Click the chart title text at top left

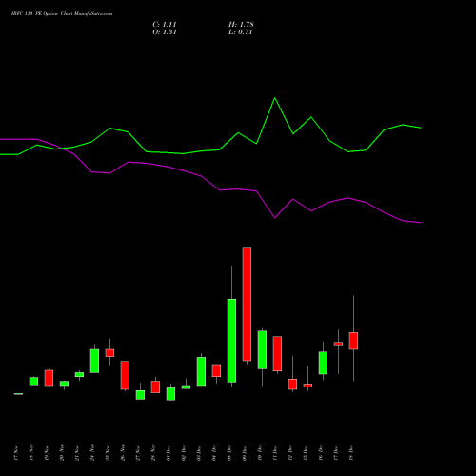point(62,14)
